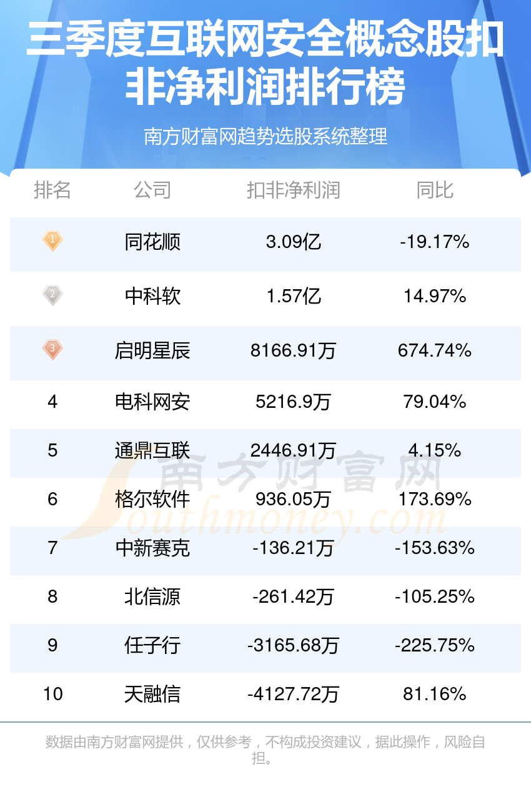Open company name 启明星辰
The image size is (531, 812).
pyautogui.click(x=152, y=350)
